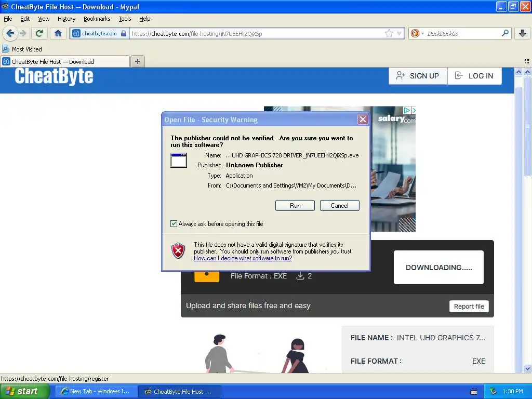Open the DuckDuckGo search engine selector
This screenshot has height=399, width=532.
pos(417,33)
